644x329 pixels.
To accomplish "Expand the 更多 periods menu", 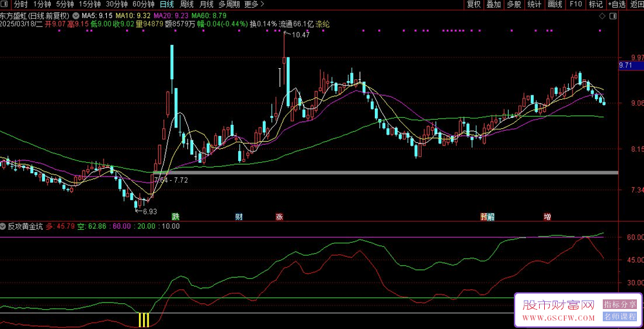I will click(x=254, y=5).
